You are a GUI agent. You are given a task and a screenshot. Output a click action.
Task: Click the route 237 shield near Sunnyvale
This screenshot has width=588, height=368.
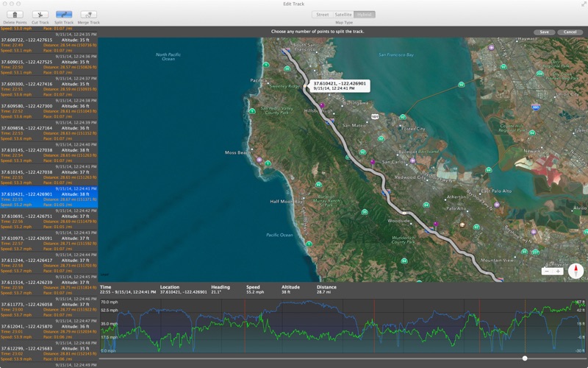[536, 252]
